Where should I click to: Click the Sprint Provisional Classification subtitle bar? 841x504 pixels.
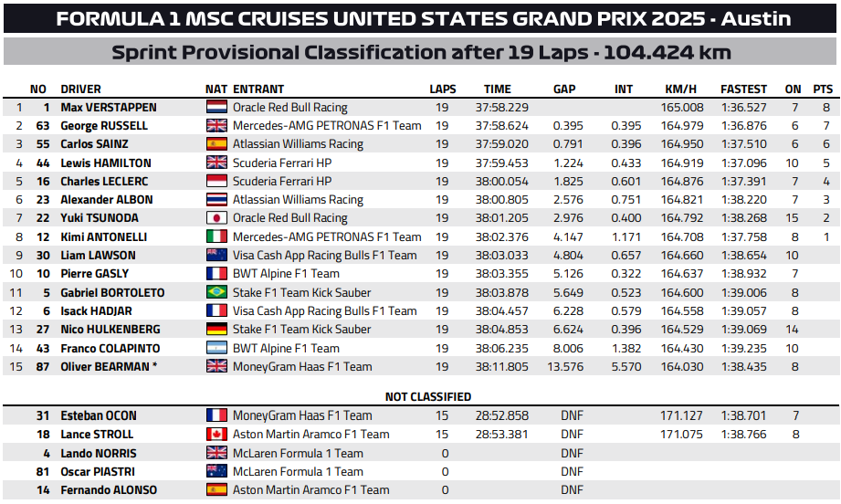421,52
